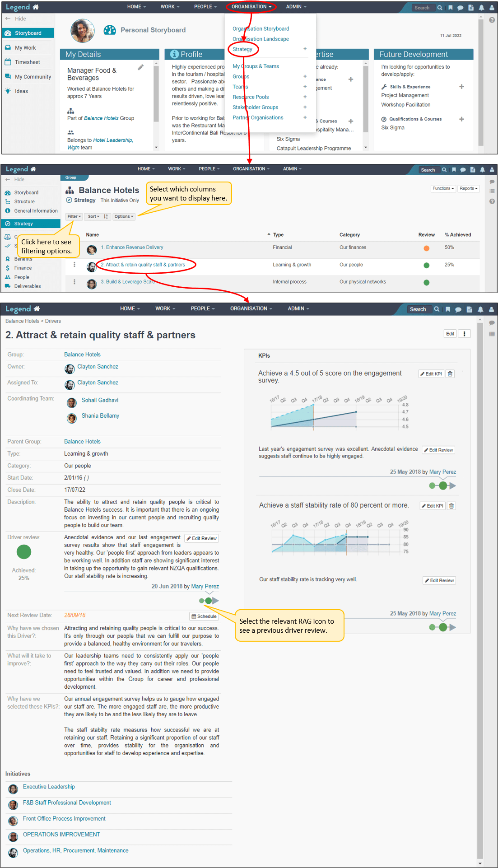This screenshot has height=868, width=498.
Task: Click the plus icon beside the Strategy menu entry
Action: pyautogui.click(x=305, y=49)
